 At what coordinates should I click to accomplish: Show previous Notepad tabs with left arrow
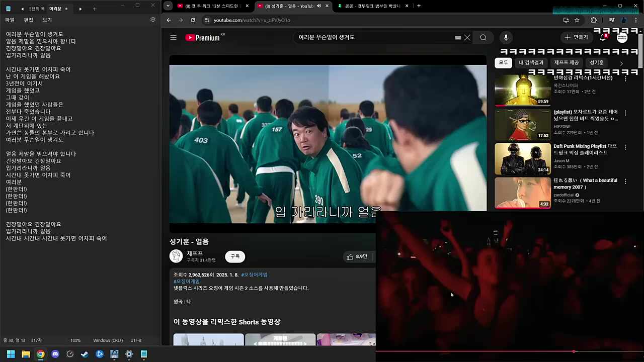pos(22,9)
